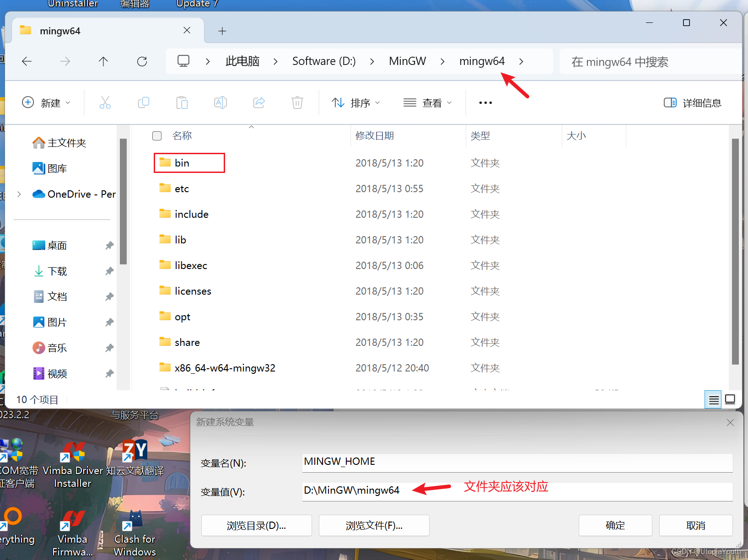The height and width of the screenshot is (560, 748).
Task: Go back to previous folder
Action: [27, 61]
